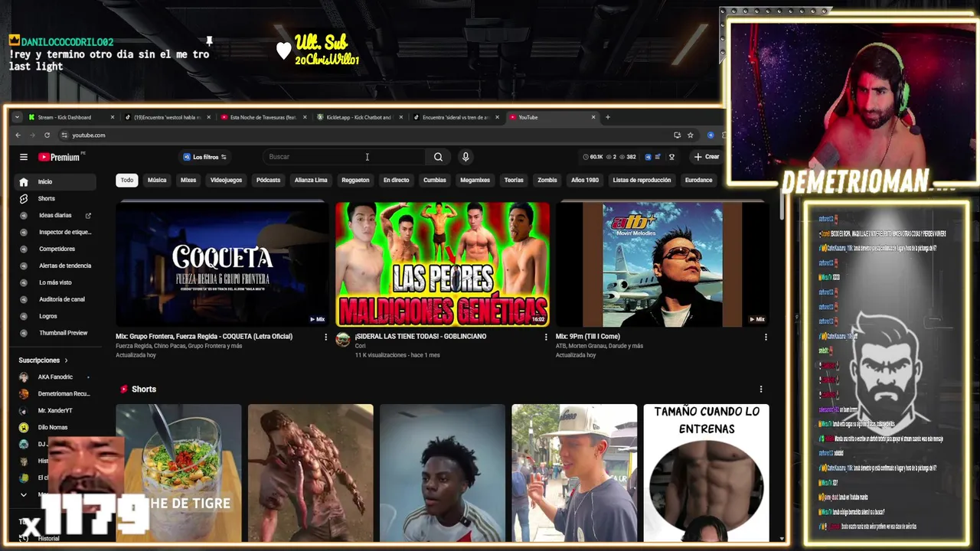The height and width of the screenshot is (551, 980).
Task: Select the Años 1980 filter chip
Action: [x=585, y=181]
